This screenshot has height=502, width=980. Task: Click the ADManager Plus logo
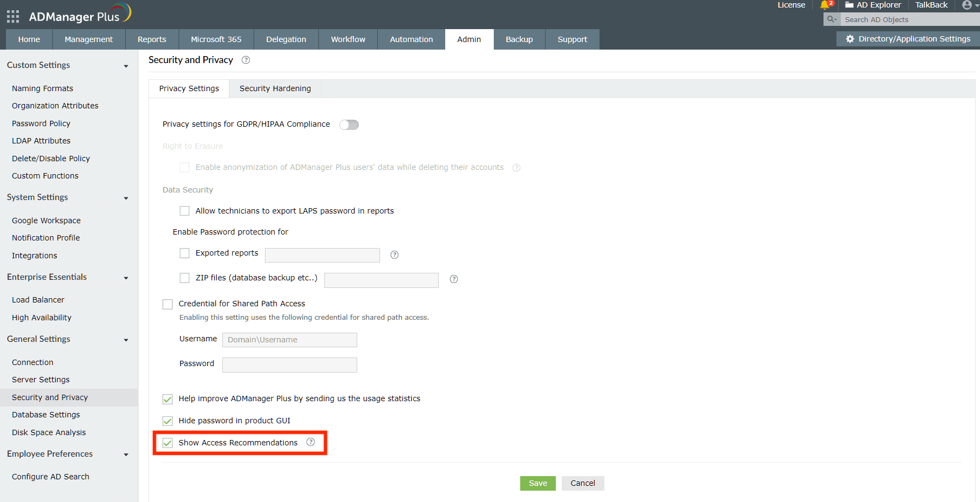coord(80,14)
